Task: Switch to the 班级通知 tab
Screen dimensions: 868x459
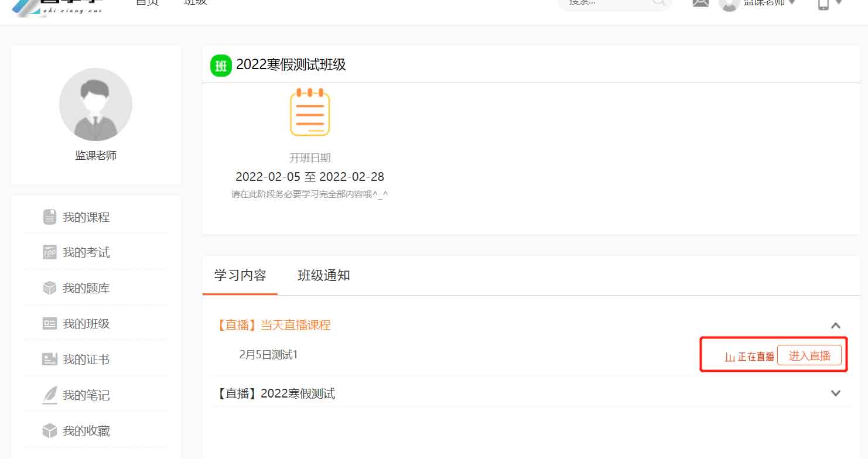Action: pyautogui.click(x=323, y=276)
